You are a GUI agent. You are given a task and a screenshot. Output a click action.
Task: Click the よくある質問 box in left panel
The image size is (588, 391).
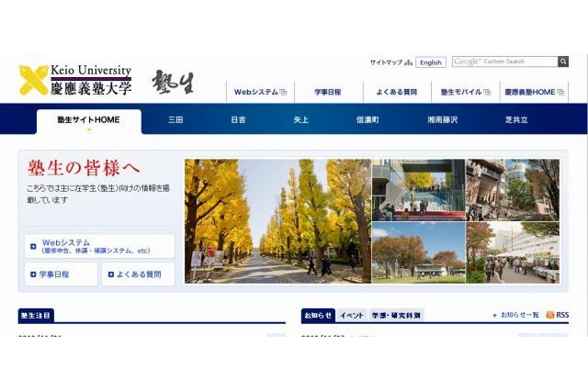pyautogui.click(x=139, y=274)
